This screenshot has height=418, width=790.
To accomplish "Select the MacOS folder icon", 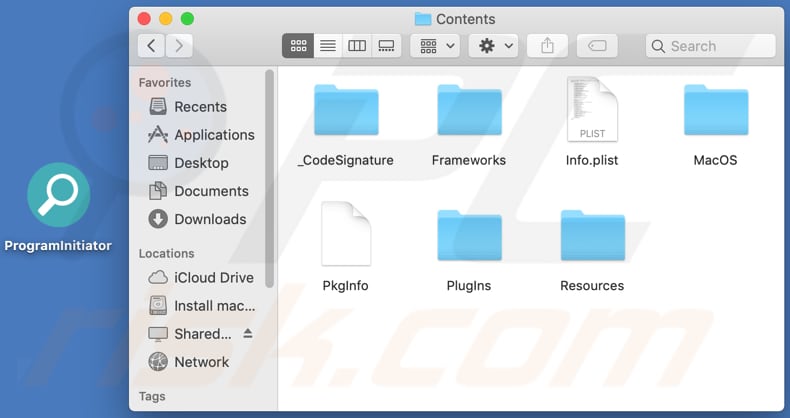I will 716,110.
